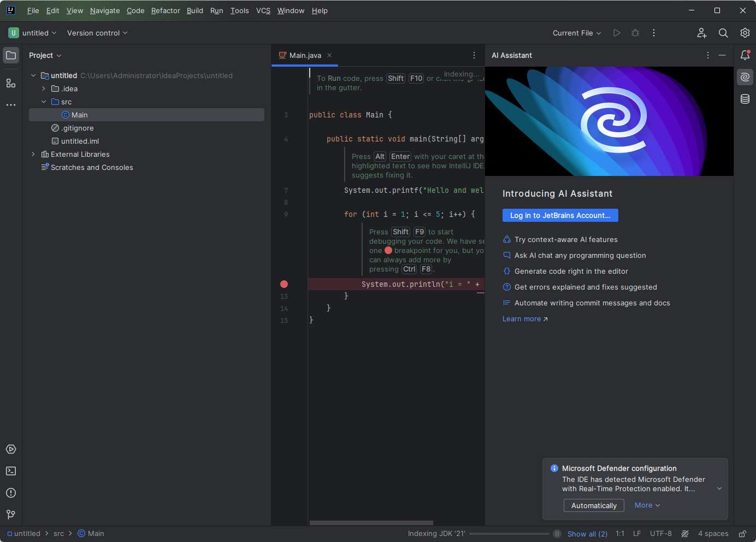Open IDE settings gear

click(x=745, y=33)
